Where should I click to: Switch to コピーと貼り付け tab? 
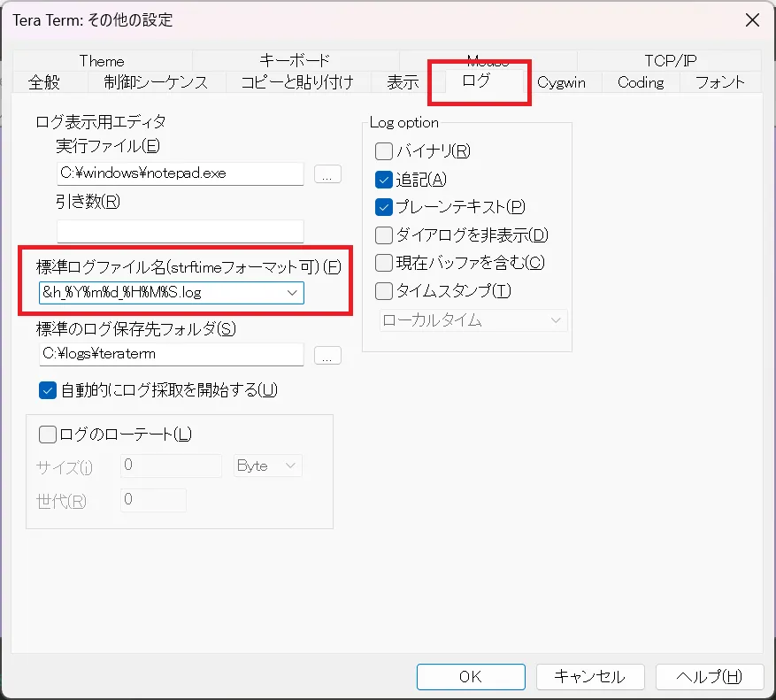(298, 82)
